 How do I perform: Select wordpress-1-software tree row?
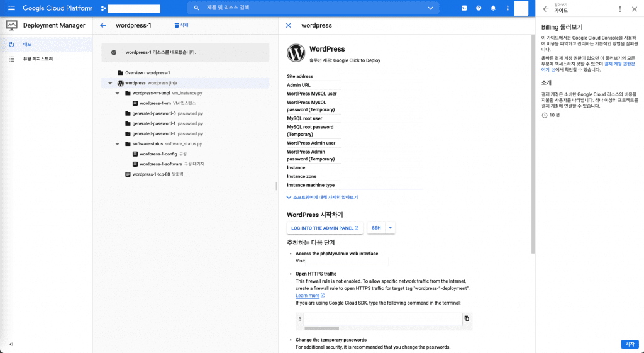point(186,164)
